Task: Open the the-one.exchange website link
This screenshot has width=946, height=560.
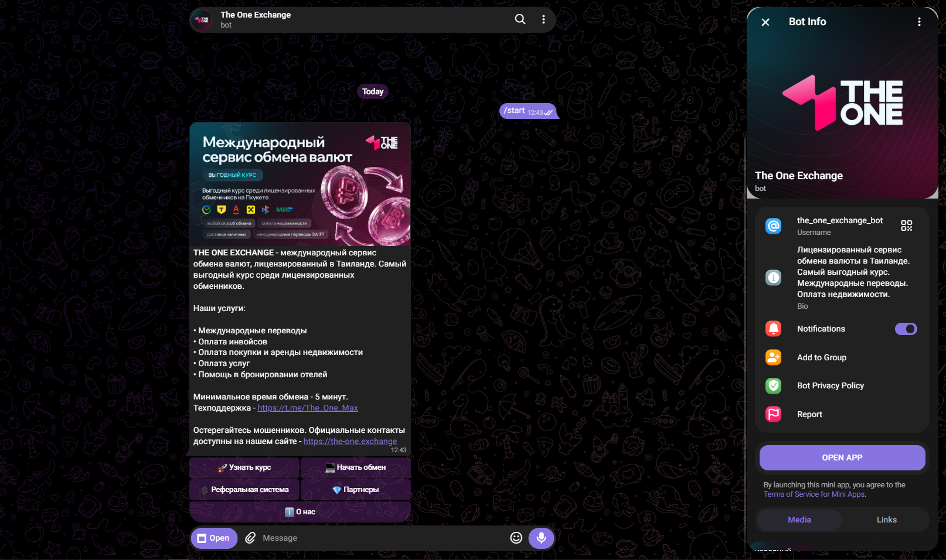Action: [350, 442]
